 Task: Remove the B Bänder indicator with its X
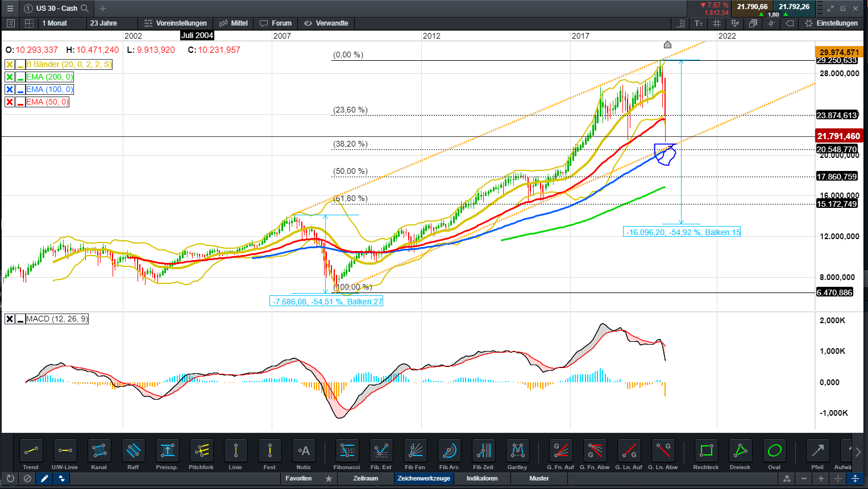(10, 65)
